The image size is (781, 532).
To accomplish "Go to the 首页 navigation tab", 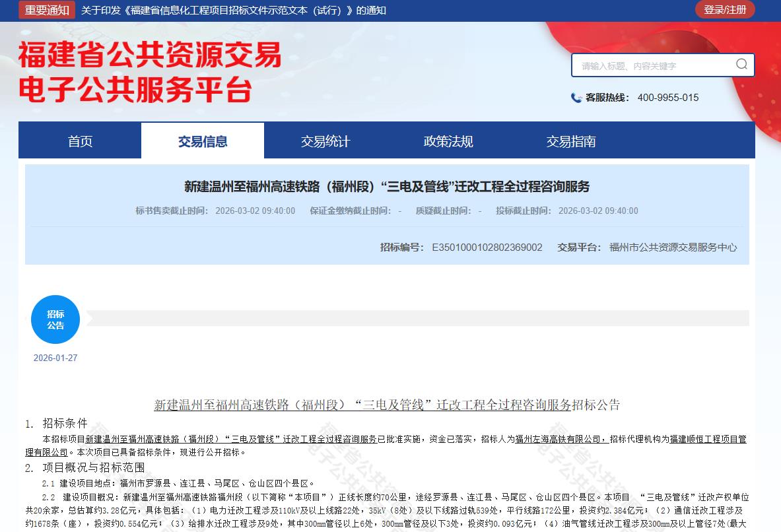I will (80, 141).
